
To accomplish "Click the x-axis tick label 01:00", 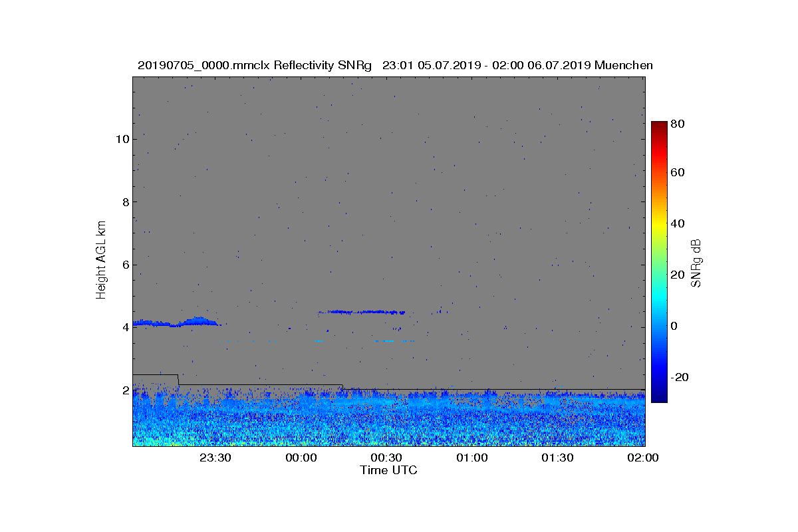I will tap(472, 458).
